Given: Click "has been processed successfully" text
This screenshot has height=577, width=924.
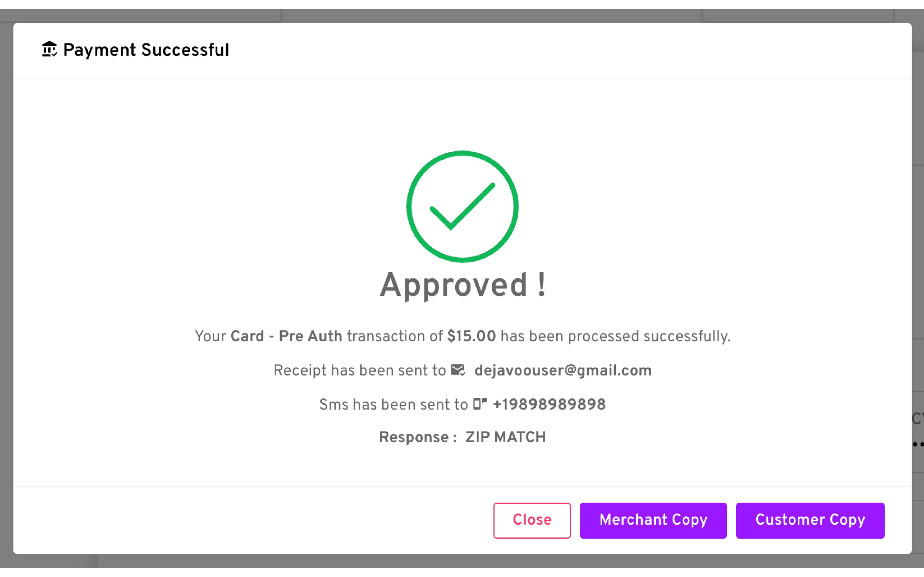Looking at the screenshot, I should pyautogui.click(x=615, y=336).
